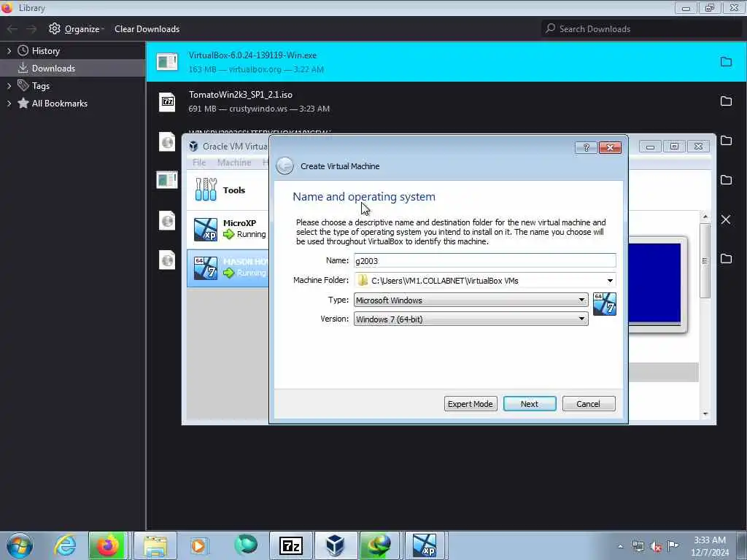Go forward using the Library forward arrow
The image size is (747, 560).
click(31, 29)
